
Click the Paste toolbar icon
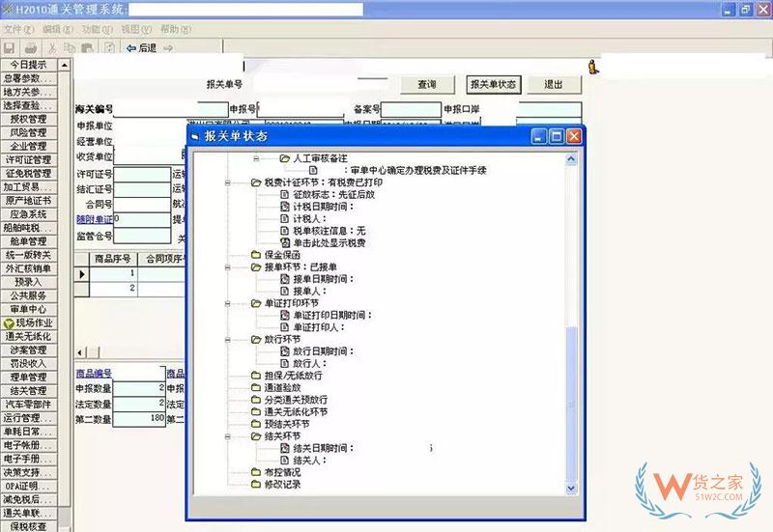tap(87, 48)
